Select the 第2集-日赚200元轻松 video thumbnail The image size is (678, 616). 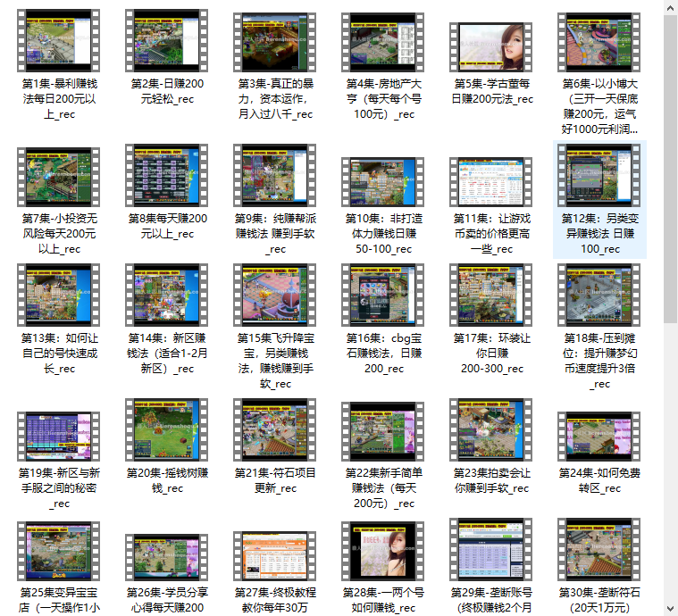[x=166, y=41]
